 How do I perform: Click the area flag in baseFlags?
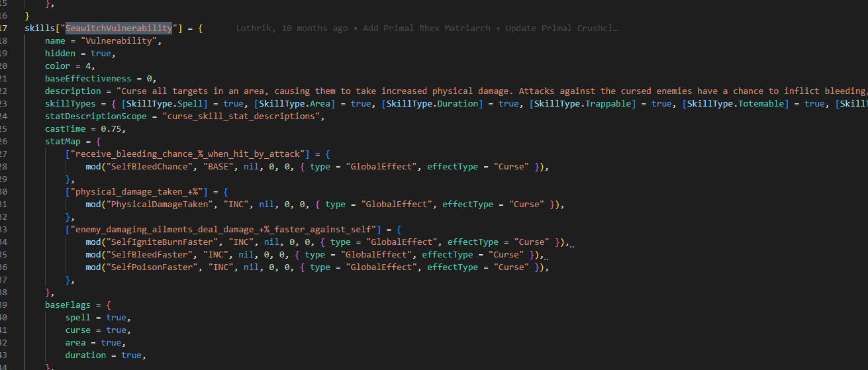(75, 343)
